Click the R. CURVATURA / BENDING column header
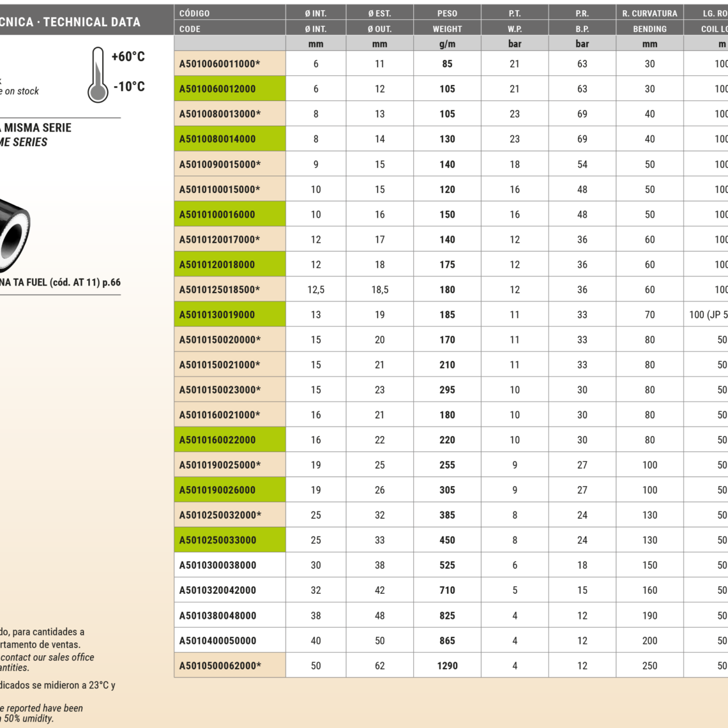 pos(649,20)
